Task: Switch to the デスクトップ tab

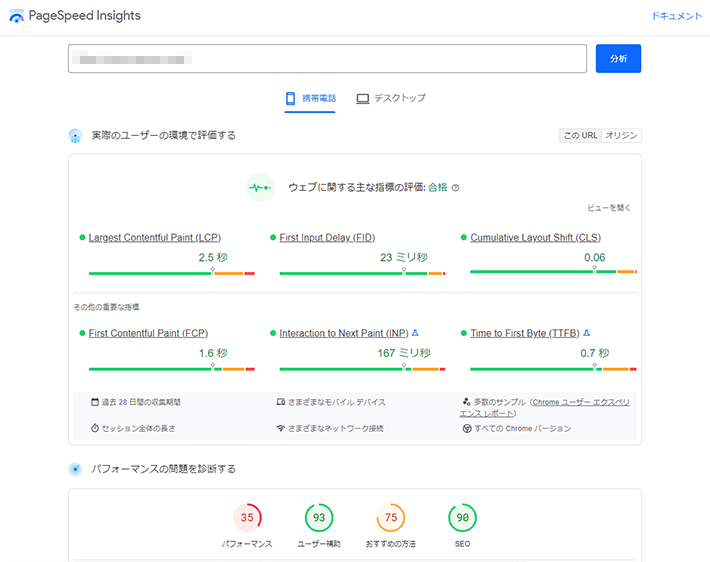Action: pyautogui.click(x=391, y=98)
